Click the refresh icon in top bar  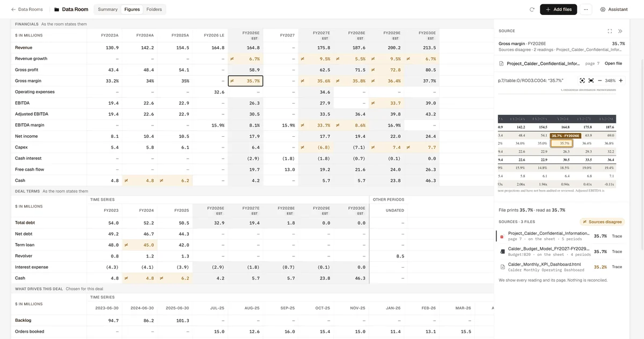click(532, 10)
